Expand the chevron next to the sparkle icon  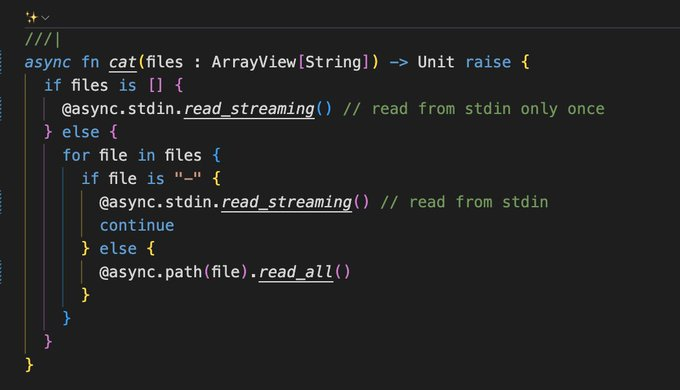(x=45, y=18)
